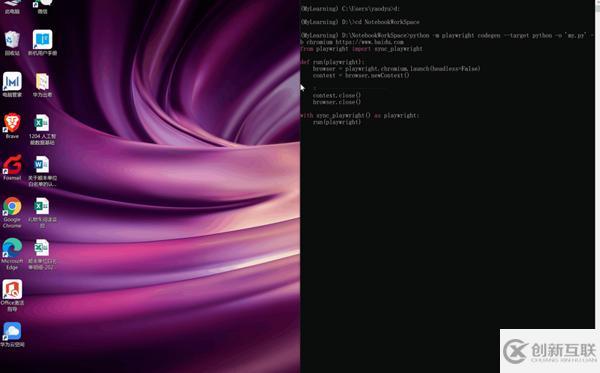Select the Brave browser desktop shortcut
The width and height of the screenshot is (600, 373).
pyautogui.click(x=12, y=126)
